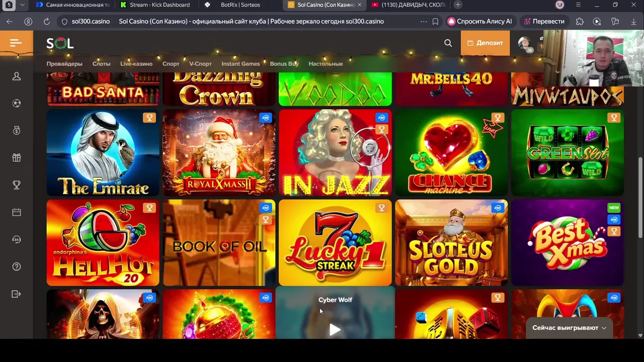Click the RM badge on Royal Xmass II

[265, 118]
